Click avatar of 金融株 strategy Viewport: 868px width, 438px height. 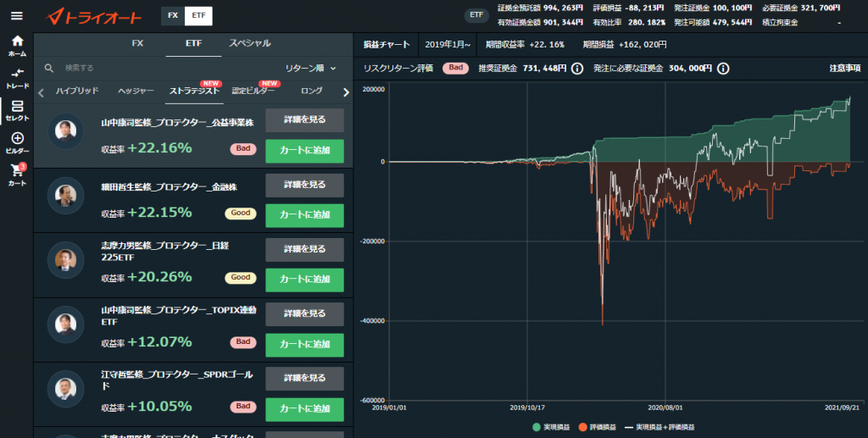tap(65, 196)
